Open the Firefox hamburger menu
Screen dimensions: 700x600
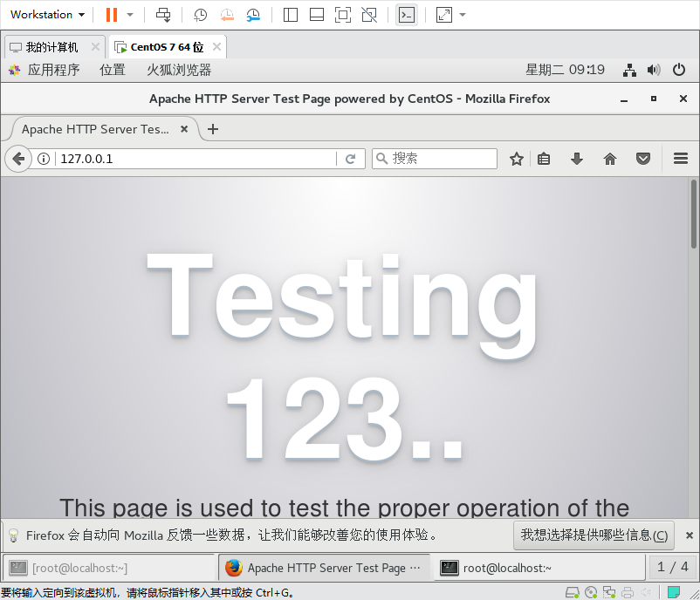[680, 158]
